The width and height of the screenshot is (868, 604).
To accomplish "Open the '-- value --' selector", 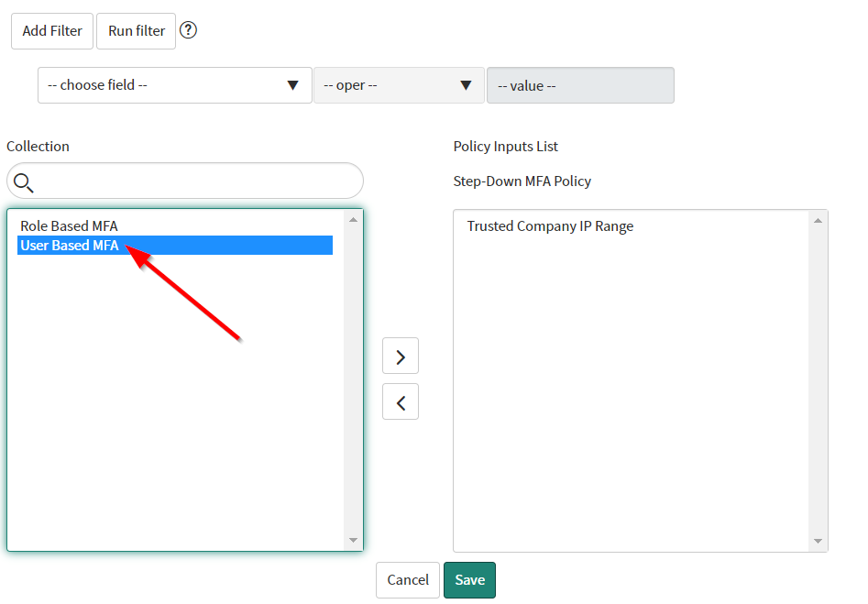I will point(580,84).
